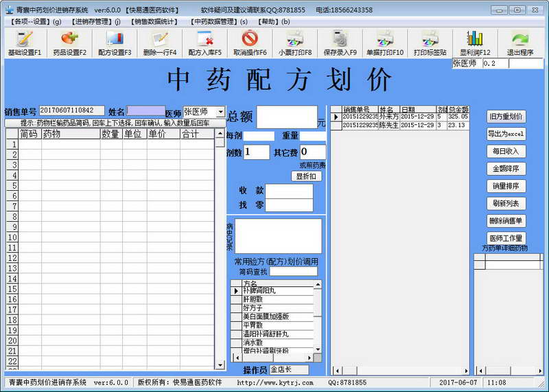Select 肝胆散 in formula list
The width and height of the screenshot is (549, 392).
278,299
